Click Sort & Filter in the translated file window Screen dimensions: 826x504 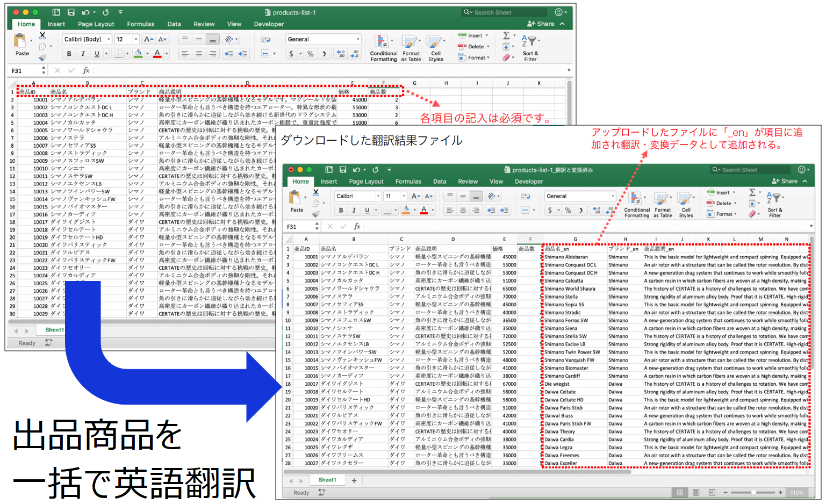[x=774, y=205]
